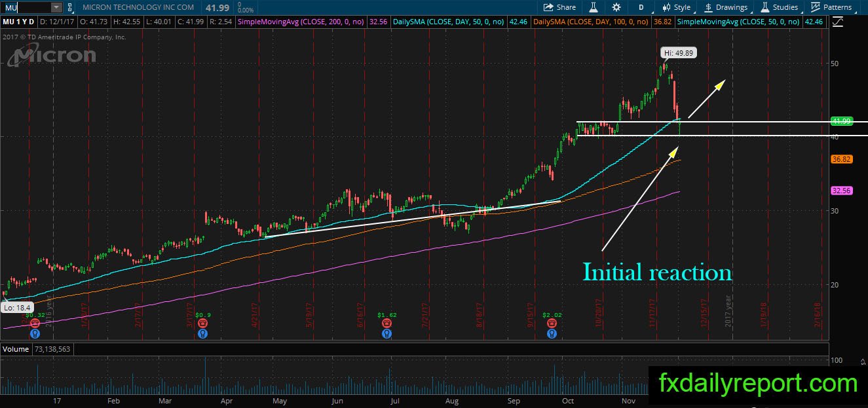The image size is (868, 408).
Task: Click the red earnings phone icon labeled $0.9
Action: click(x=202, y=324)
